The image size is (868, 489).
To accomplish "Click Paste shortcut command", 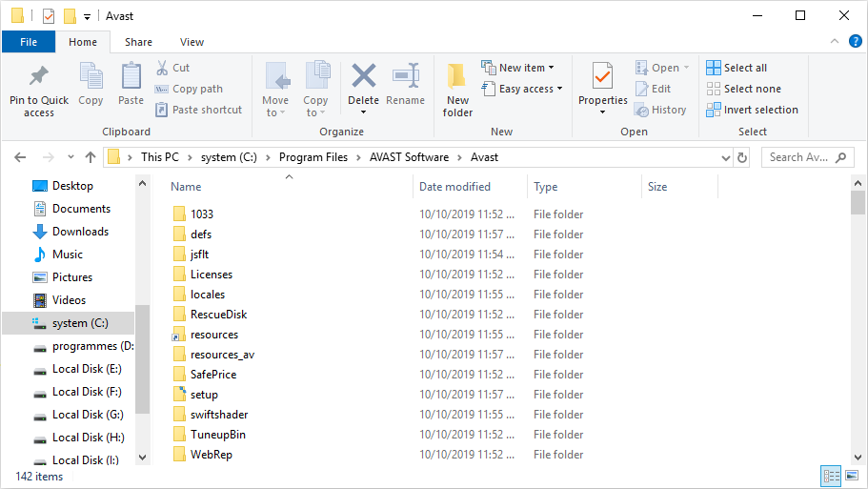I will click(199, 110).
